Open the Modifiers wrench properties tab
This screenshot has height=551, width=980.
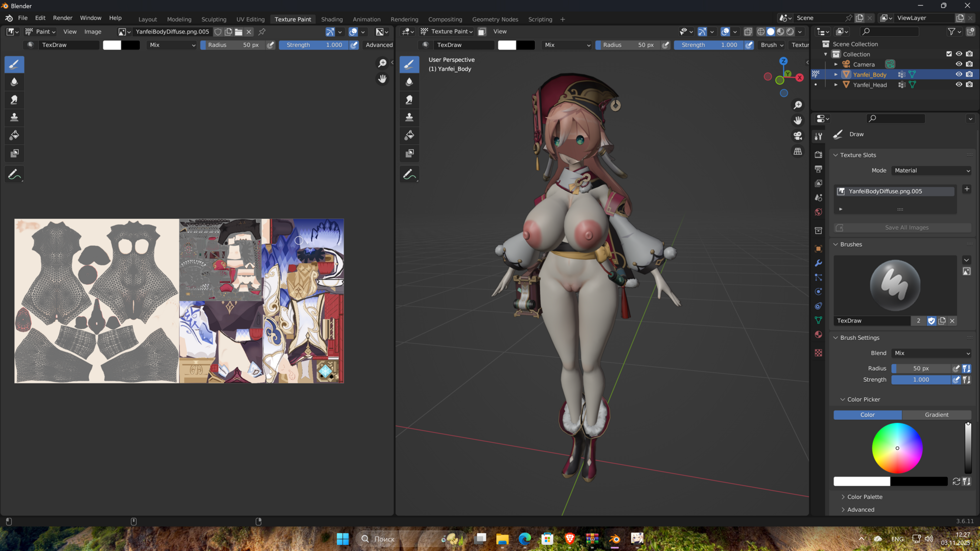coord(818,263)
